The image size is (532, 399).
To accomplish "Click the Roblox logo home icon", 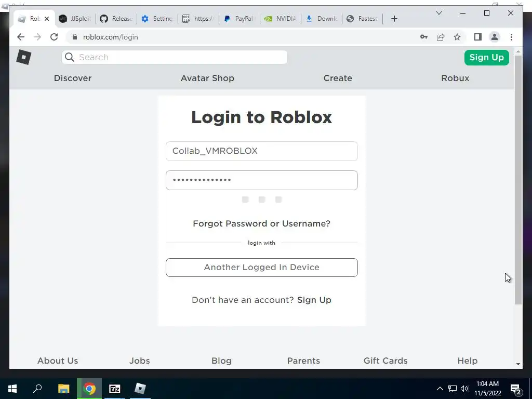I will (x=24, y=57).
